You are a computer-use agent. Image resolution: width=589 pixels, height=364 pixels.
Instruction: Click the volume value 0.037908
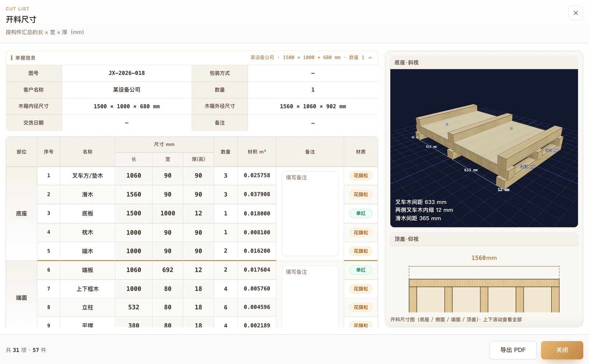point(257,195)
